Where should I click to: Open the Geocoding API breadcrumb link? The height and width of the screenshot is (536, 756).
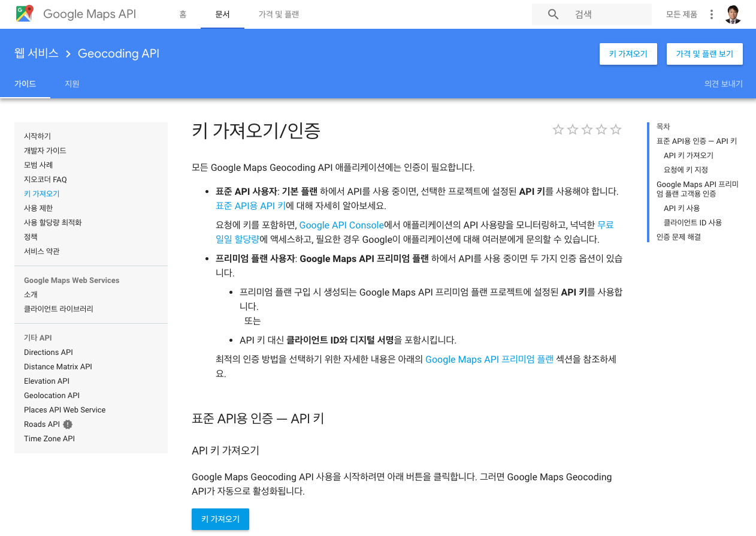pyautogui.click(x=119, y=54)
